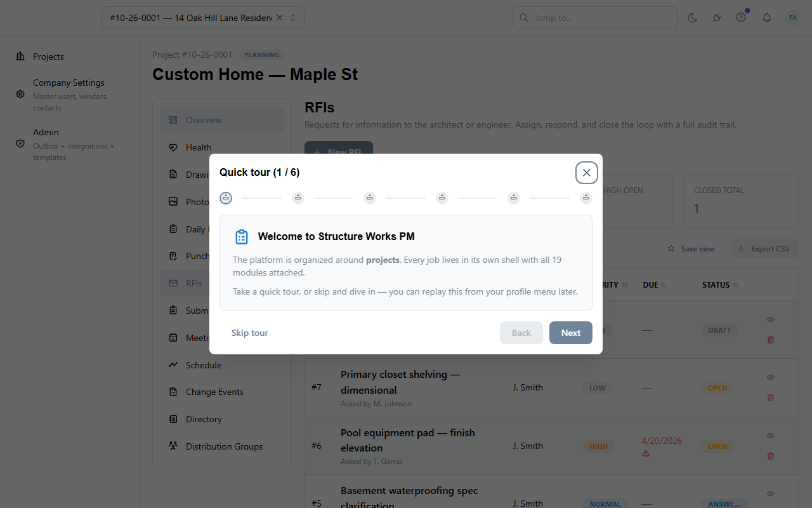Select Distribution Groups in the project menu
812x508 pixels.
pos(222,446)
